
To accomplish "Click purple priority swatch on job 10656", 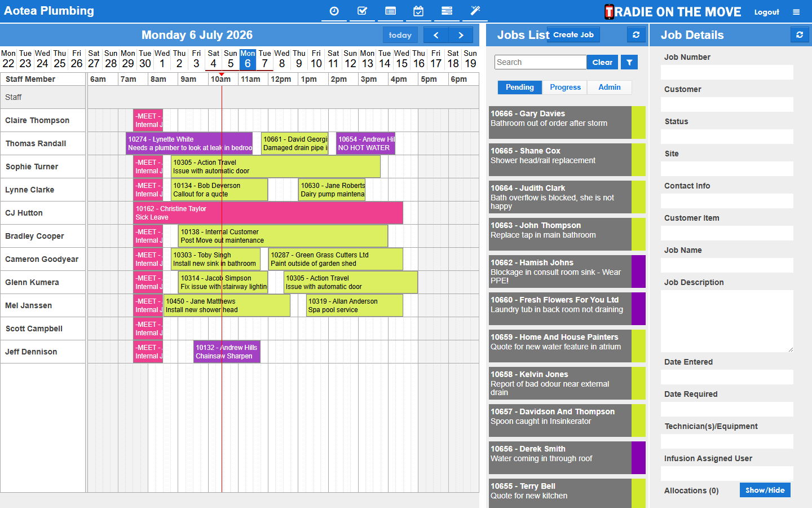I will [x=638, y=458].
